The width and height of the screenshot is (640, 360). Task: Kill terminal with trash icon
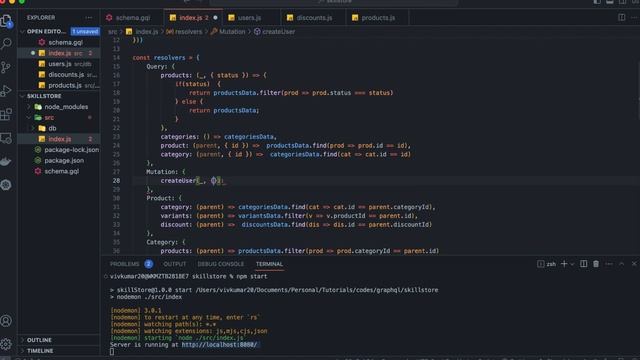[596, 264]
